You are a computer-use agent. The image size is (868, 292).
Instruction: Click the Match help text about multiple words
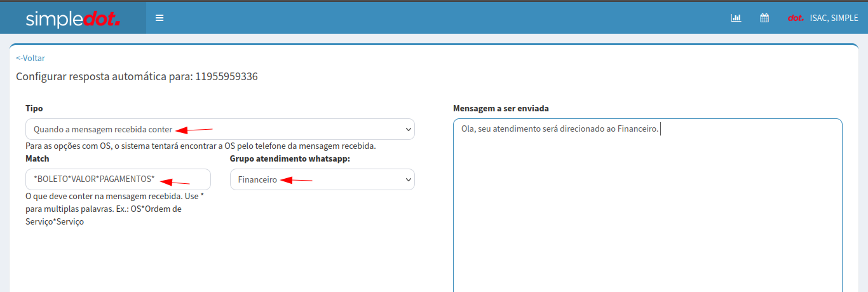tap(114, 209)
